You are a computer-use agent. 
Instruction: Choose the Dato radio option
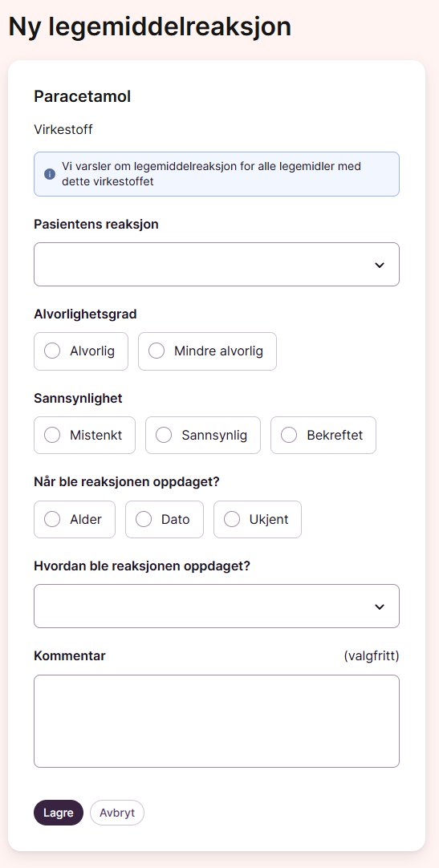tap(165, 519)
